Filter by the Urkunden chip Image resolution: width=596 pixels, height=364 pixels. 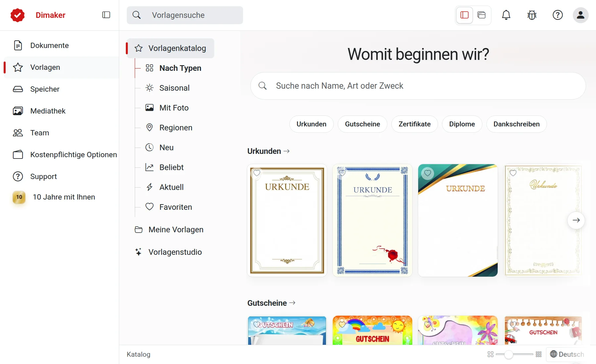point(311,124)
